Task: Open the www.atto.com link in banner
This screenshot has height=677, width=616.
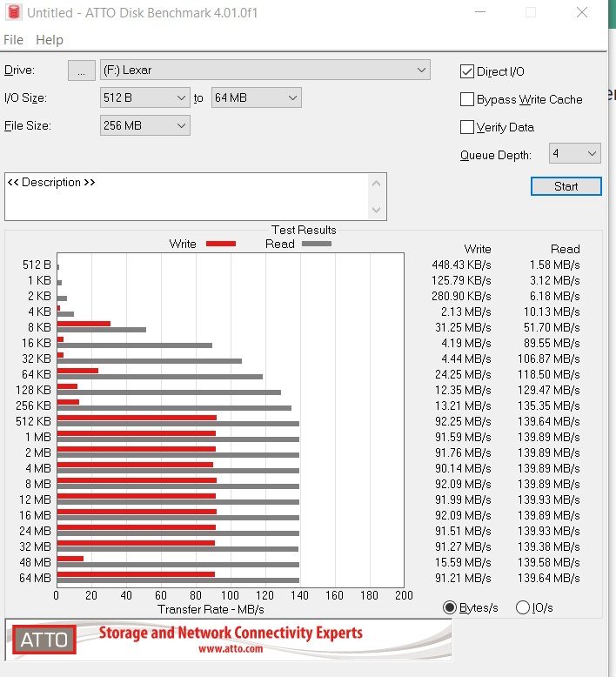Action: 231,648
